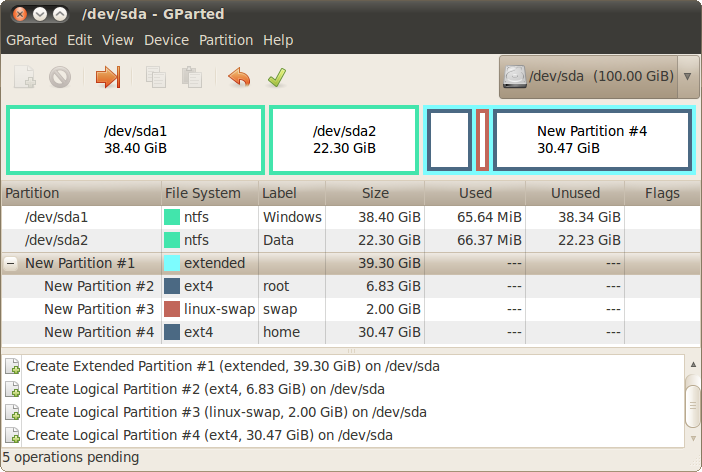The height and width of the screenshot is (472, 702).
Task: Click the New partition toolbar icon
Action: coord(25,77)
